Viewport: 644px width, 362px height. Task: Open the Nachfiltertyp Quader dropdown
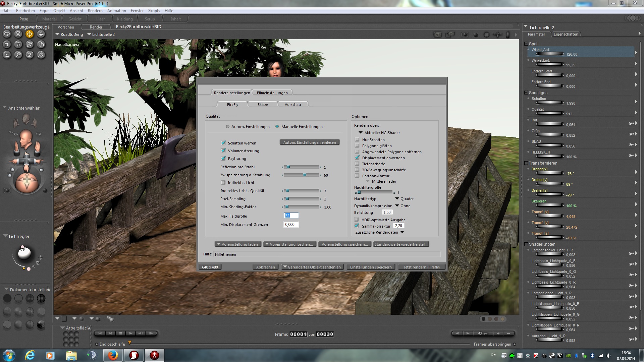point(397,199)
